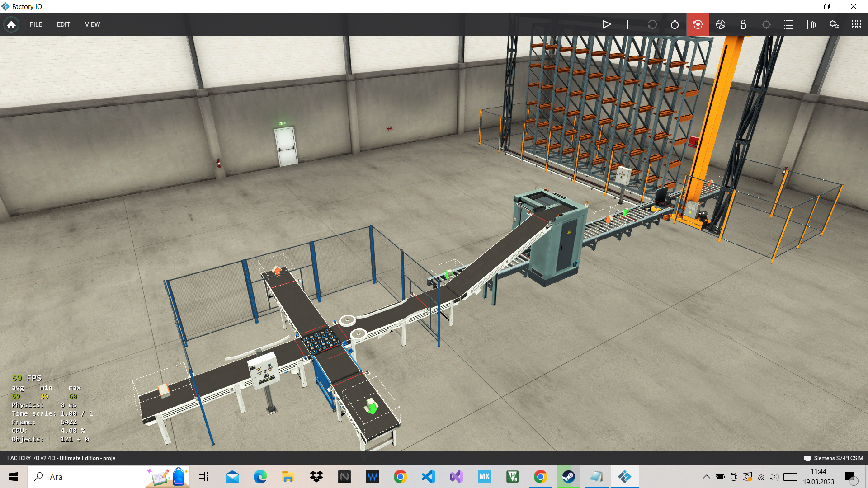This screenshot has height=488, width=868.
Task: Open Visual Studio Code from taskbar
Action: pos(428,477)
